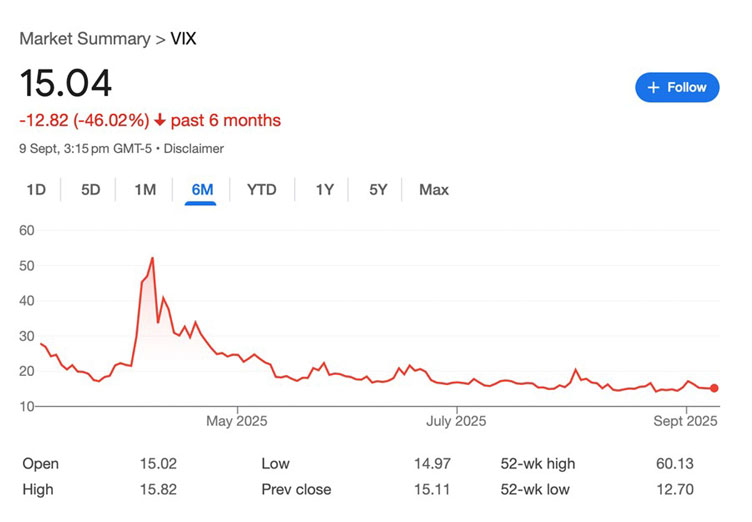Viewport: 752px width, 522px height.
Task: Click the red endpoint dot on chart
Action: (714, 388)
